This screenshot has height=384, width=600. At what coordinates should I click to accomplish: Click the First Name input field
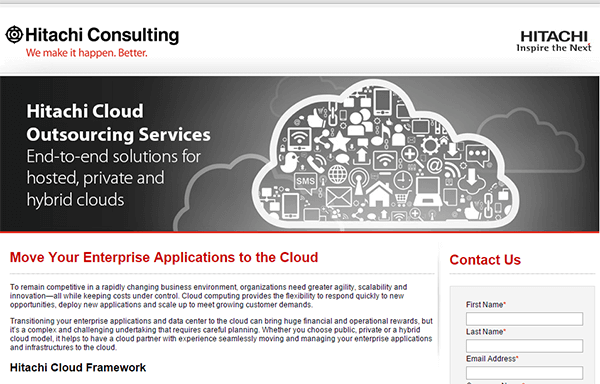[x=524, y=319]
